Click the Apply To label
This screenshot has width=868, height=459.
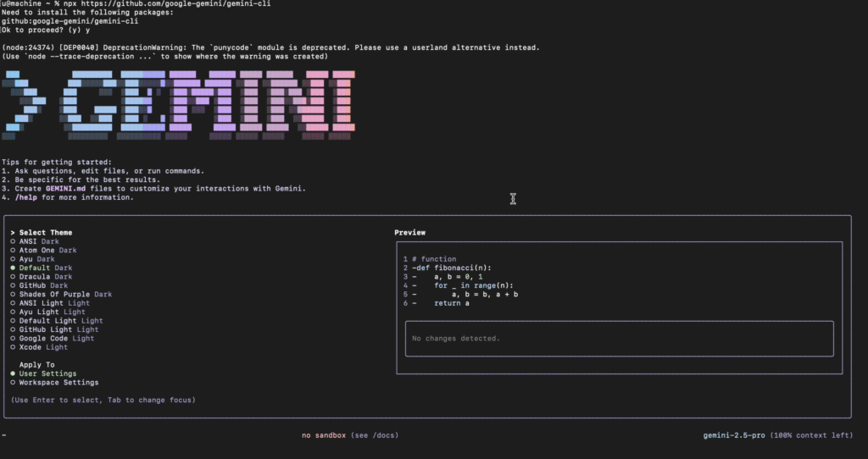point(36,365)
